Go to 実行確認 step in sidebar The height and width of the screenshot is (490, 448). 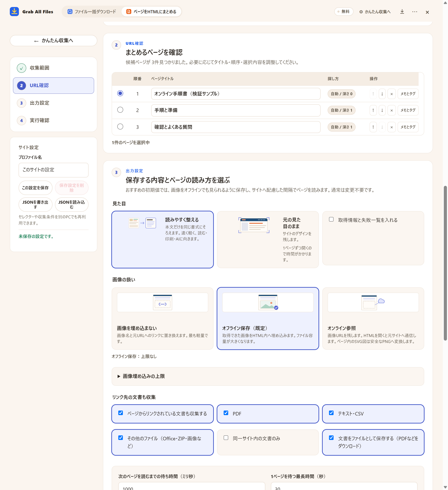[54, 121]
